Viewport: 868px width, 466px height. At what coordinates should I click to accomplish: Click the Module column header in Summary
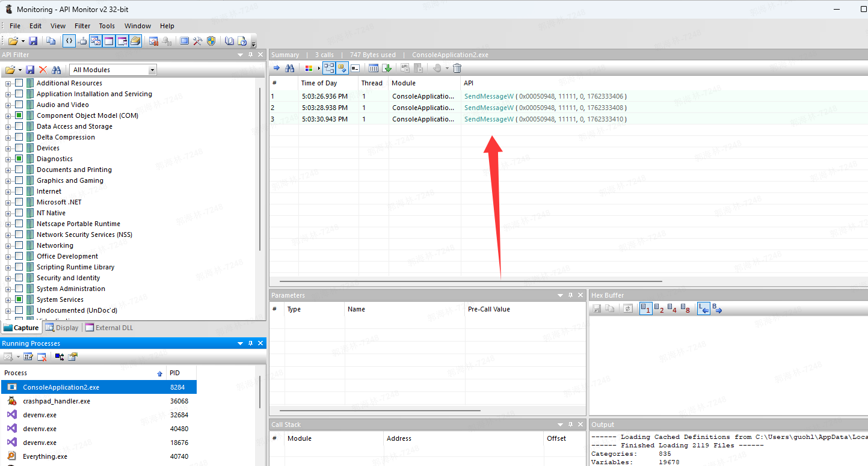(x=425, y=83)
